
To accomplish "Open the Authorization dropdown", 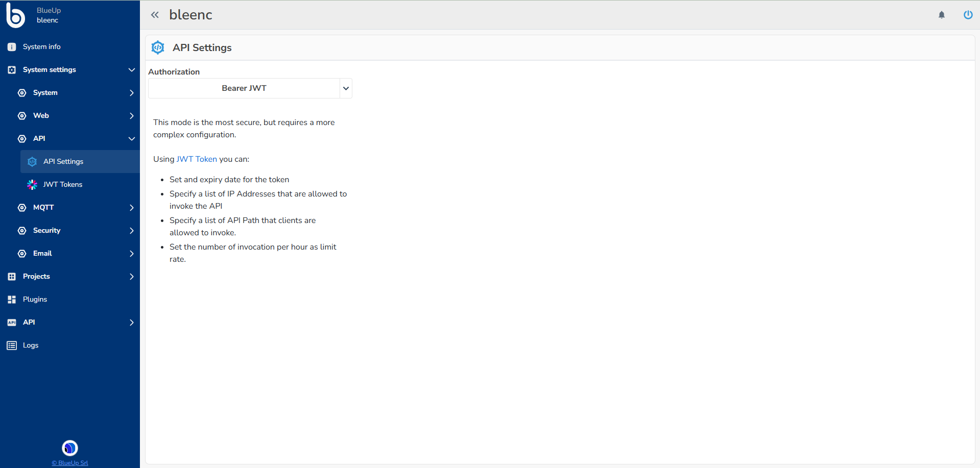I will 250,88.
